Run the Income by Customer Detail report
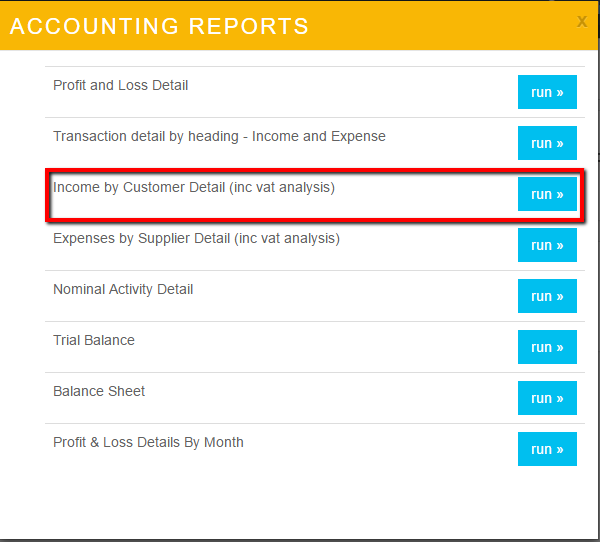The image size is (600, 542). point(547,194)
